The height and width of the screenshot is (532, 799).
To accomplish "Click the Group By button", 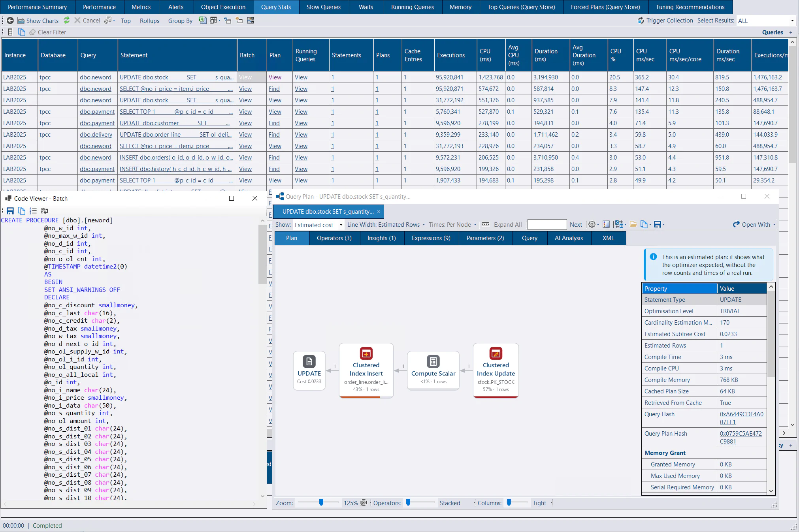I will [180, 21].
